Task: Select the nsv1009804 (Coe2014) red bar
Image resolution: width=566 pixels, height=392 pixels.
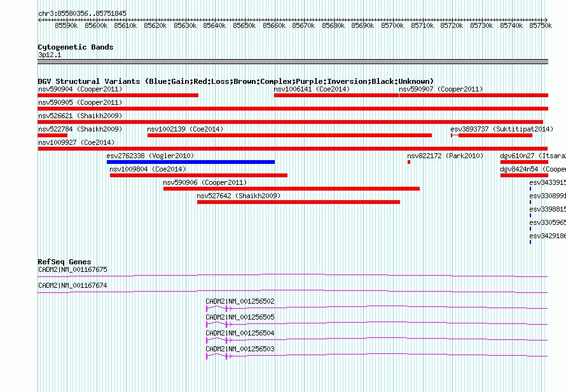Action: [x=198, y=175]
